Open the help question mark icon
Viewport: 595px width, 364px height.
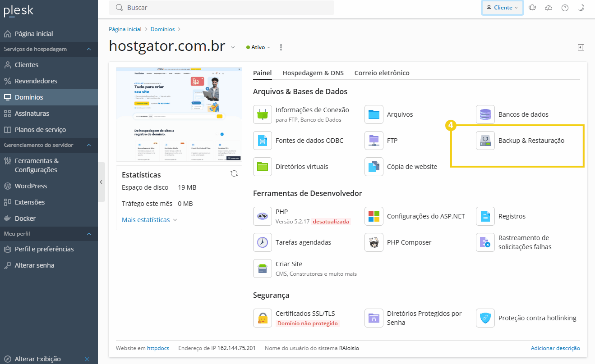[565, 8]
